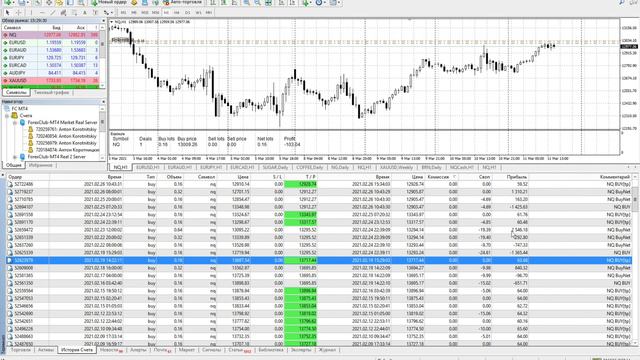
Task: Switch timeframe to M5
Action: (x=134, y=13)
